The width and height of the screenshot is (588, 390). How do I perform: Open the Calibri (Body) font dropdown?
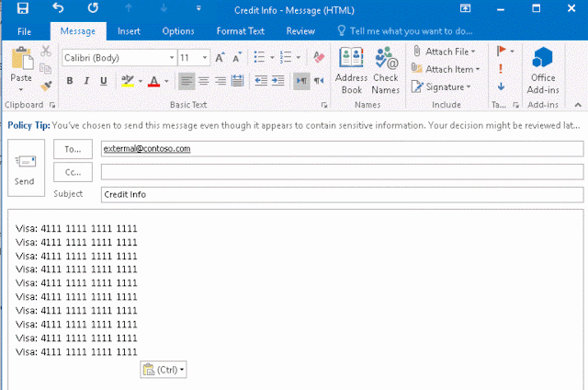172,58
